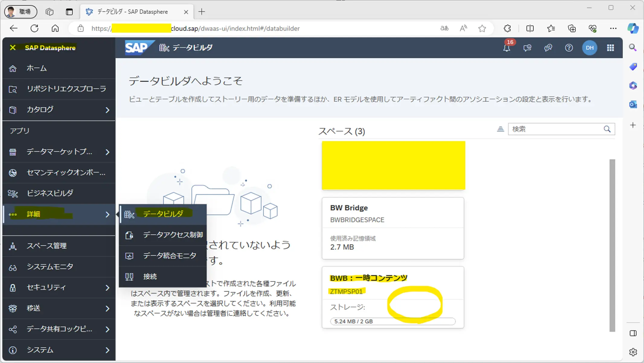Open the read aloud icon in address bar
Image resolution: width=644 pixels, height=363 pixels.
pos(463,28)
